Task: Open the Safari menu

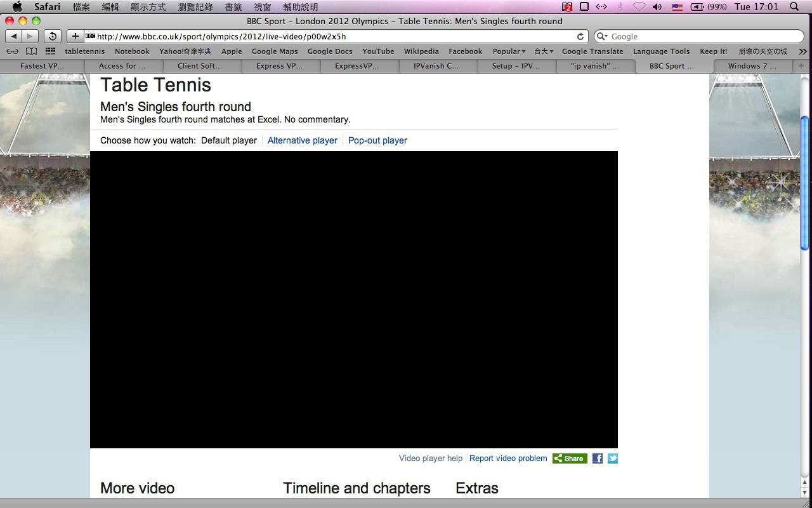Action: (x=48, y=7)
